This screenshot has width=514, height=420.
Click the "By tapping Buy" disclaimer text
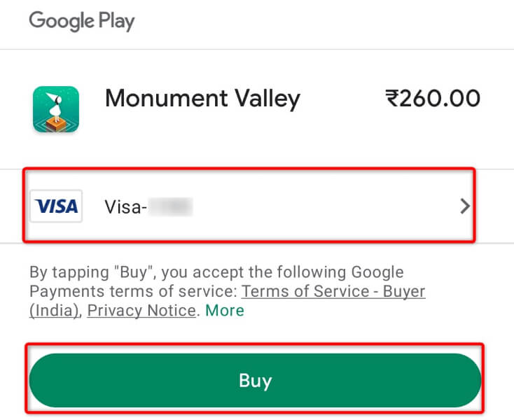(210, 272)
